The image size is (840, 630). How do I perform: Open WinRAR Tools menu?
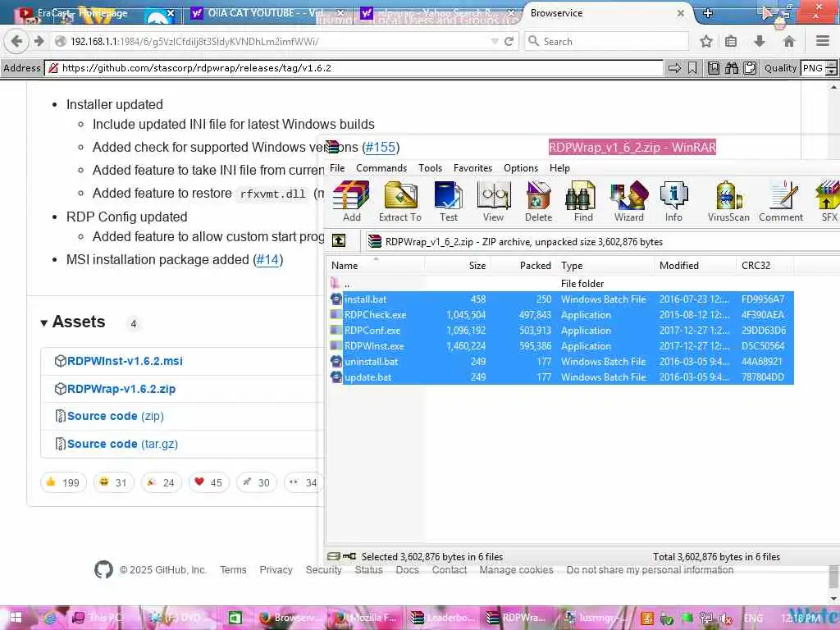click(430, 167)
